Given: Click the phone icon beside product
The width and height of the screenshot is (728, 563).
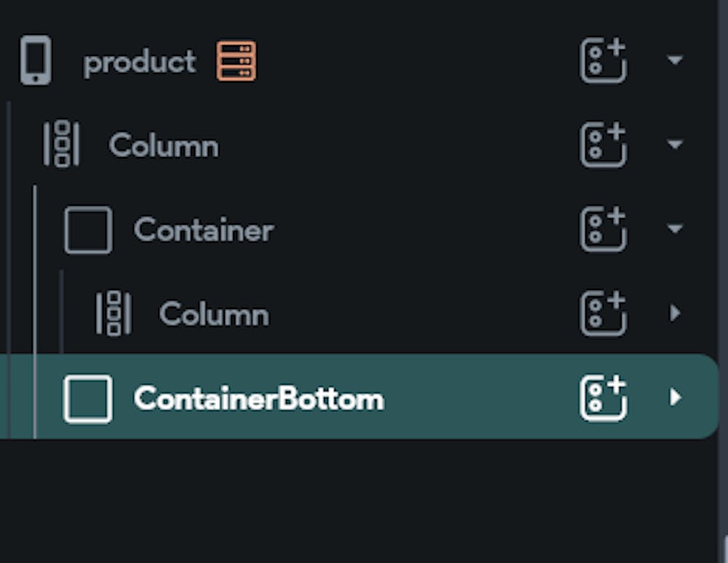Looking at the screenshot, I should tap(35, 60).
